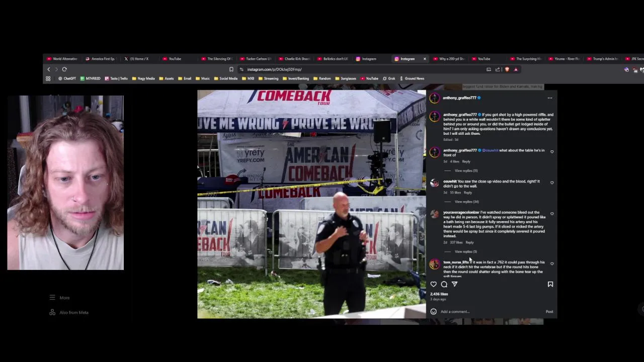
Task: Open the apps grid icon in the bookmarks bar
Action: [48, 78]
